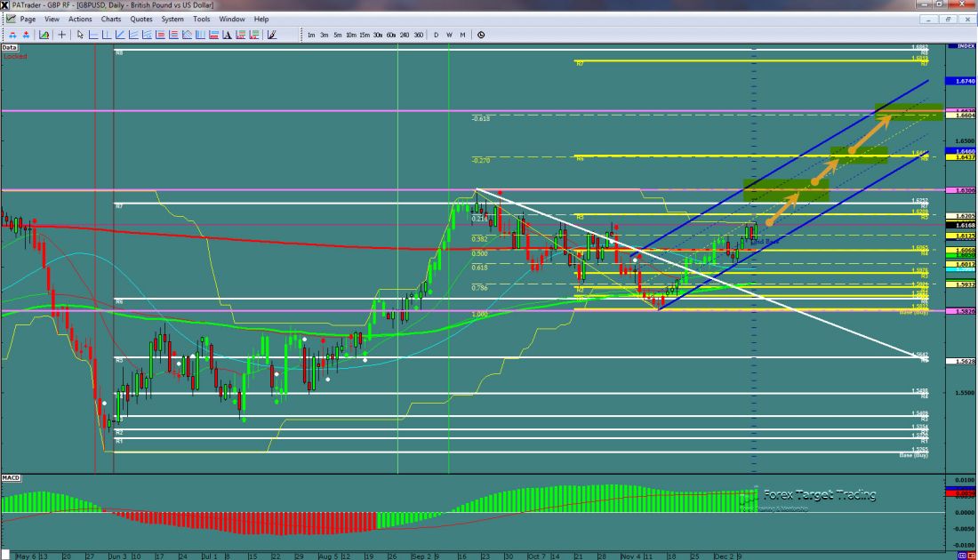Select the 1m timeframe button
Viewport: 978px width, 560px height.
point(310,35)
